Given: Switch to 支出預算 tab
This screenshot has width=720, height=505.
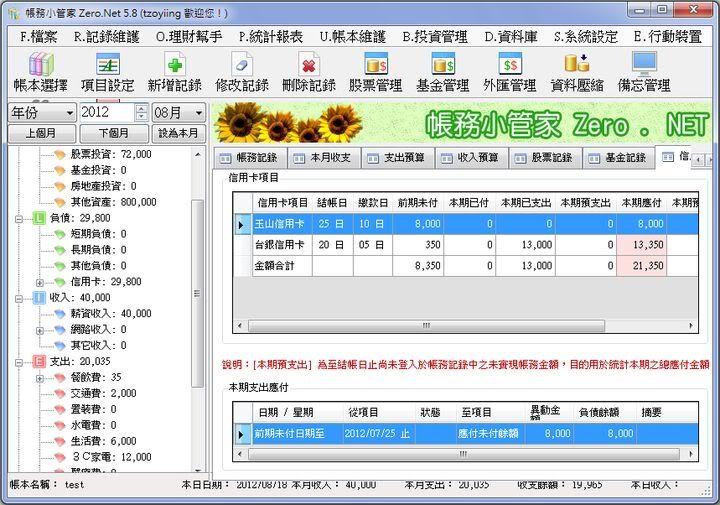Looking at the screenshot, I should coord(398,158).
